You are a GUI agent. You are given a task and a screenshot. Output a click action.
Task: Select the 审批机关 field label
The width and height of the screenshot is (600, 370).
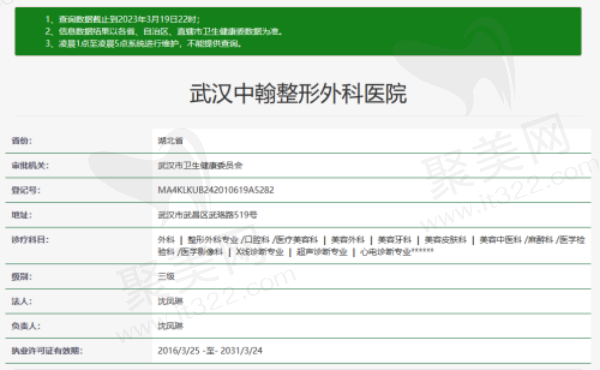pyautogui.click(x=30, y=166)
